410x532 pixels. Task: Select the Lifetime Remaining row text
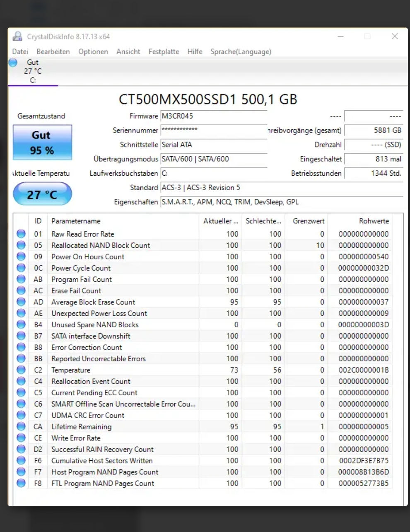click(82, 427)
